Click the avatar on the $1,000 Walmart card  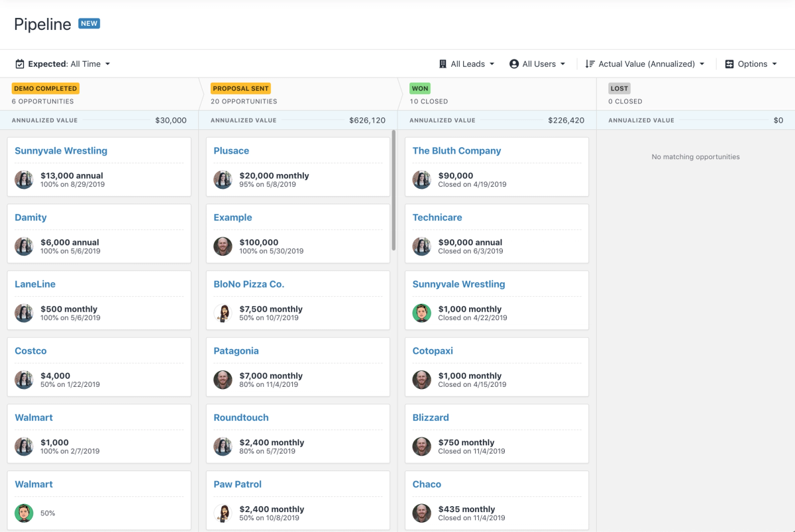[x=24, y=447]
